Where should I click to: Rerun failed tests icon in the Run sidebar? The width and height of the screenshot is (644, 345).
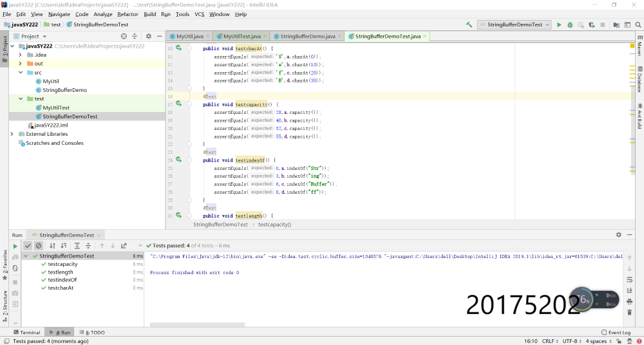coord(15,257)
